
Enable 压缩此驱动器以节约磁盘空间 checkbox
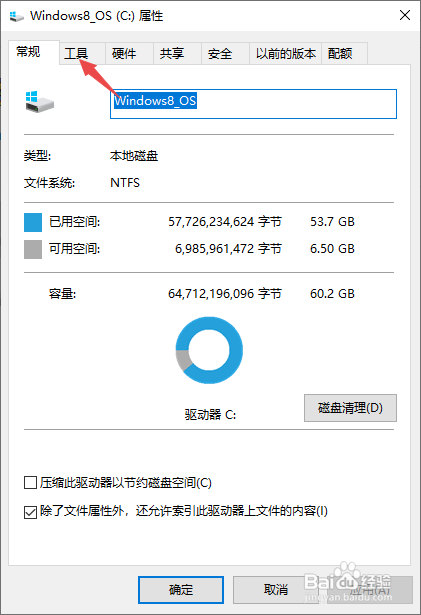[31, 482]
